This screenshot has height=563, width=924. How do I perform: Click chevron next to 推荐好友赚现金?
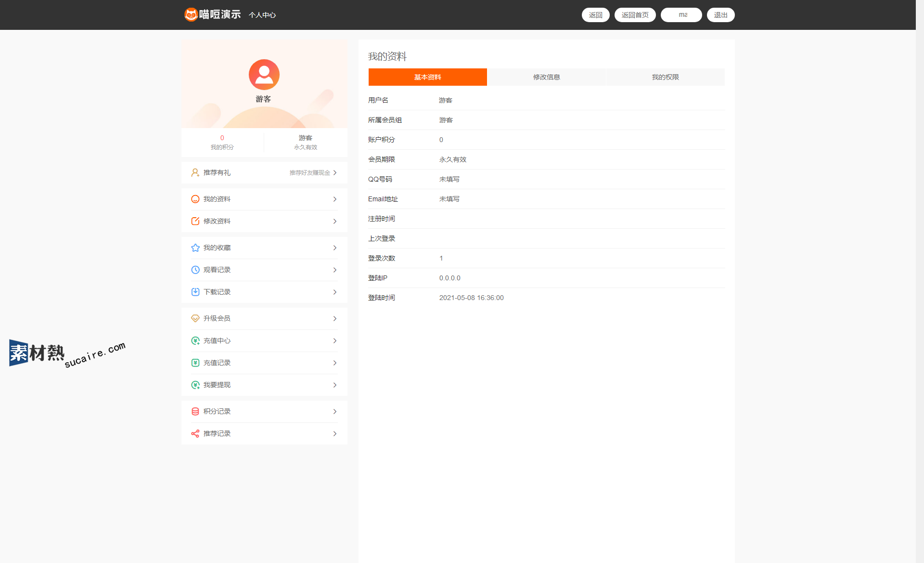pos(335,172)
